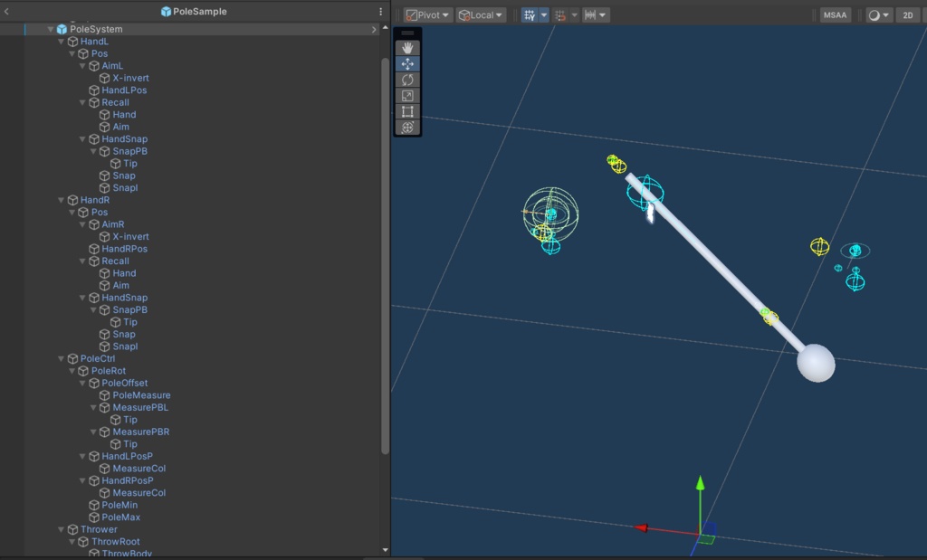Click the hierarchy vertical scrollbar thumb
The image size is (927, 560).
coord(386,255)
